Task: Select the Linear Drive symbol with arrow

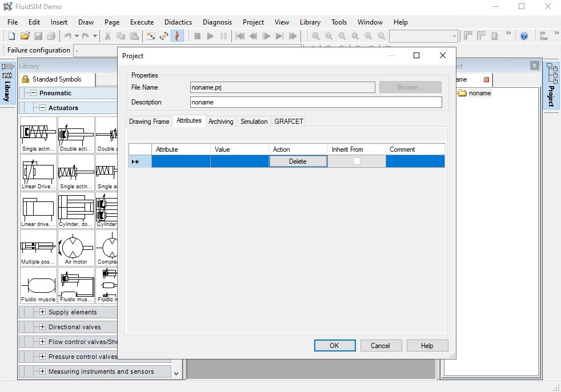Action: coord(38,172)
